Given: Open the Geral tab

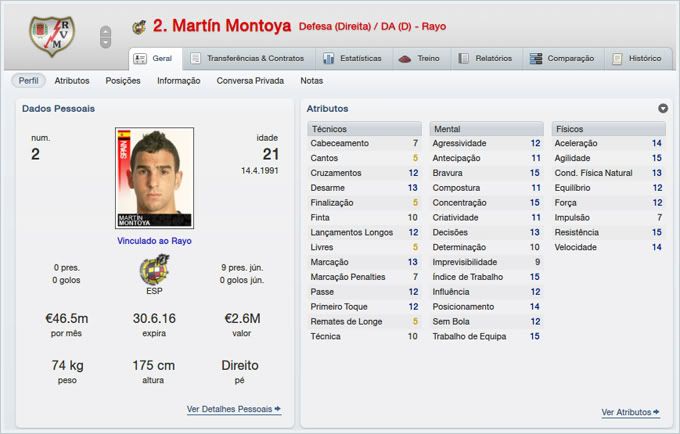Looking at the screenshot, I should pyautogui.click(x=155, y=58).
